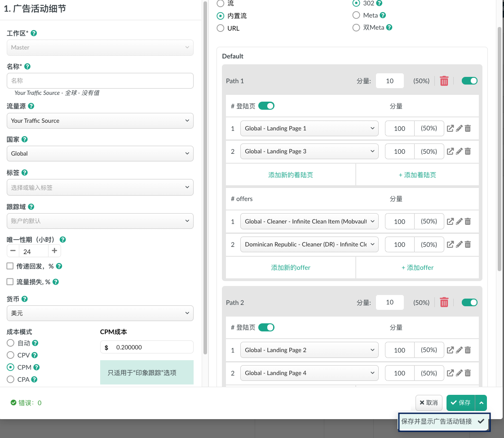504x438 pixels.
Task: Remove Mobvault Cleaner offer trash icon
Action: coord(468,221)
